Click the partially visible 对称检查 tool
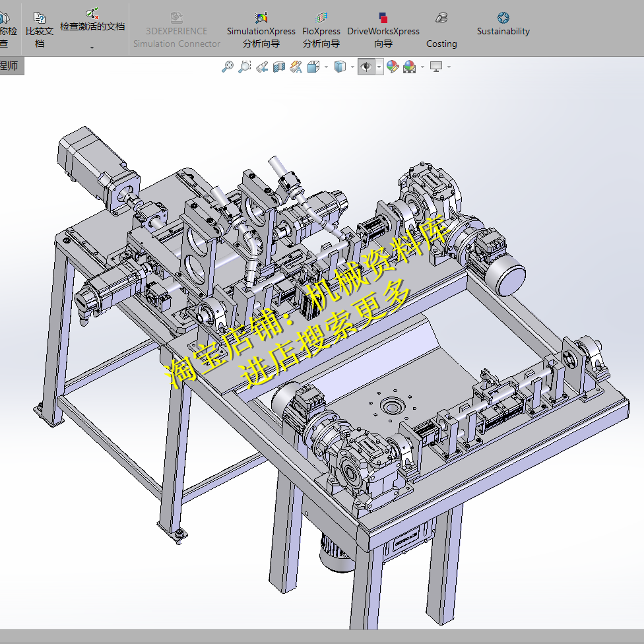This screenshot has height=644, width=644. (x=8, y=30)
